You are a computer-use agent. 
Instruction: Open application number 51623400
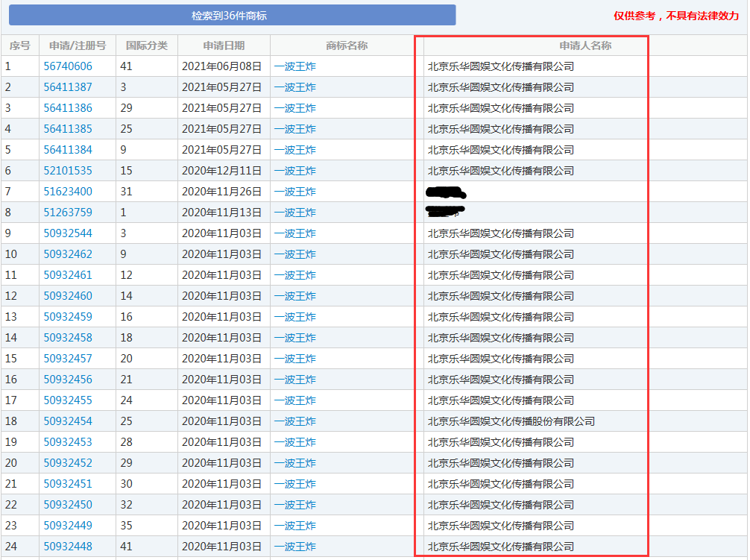click(x=68, y=192)
